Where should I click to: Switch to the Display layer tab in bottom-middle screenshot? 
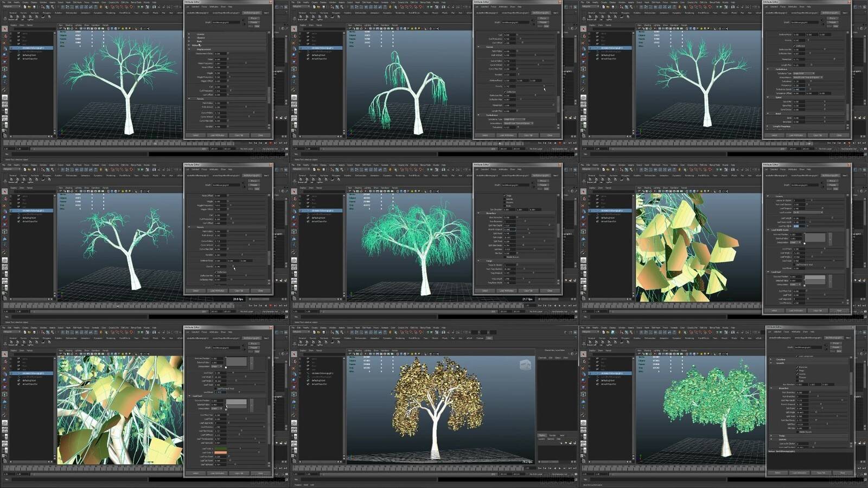[542, 435]
